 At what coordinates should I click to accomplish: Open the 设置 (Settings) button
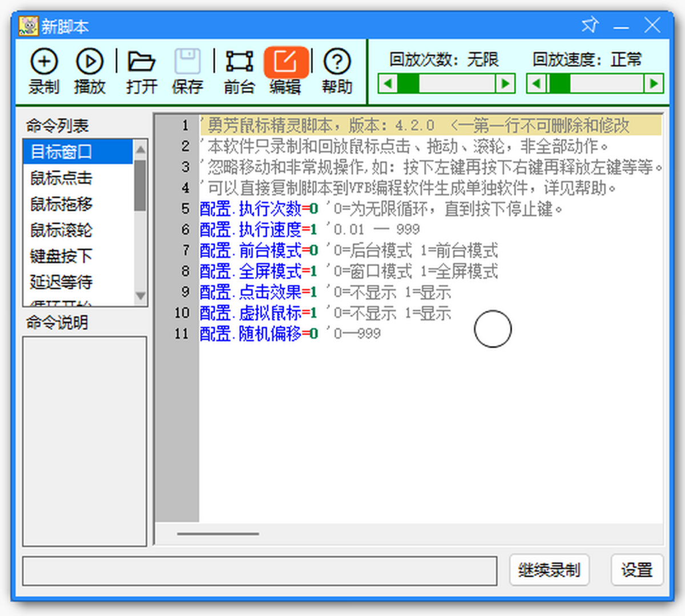[636, 570]
